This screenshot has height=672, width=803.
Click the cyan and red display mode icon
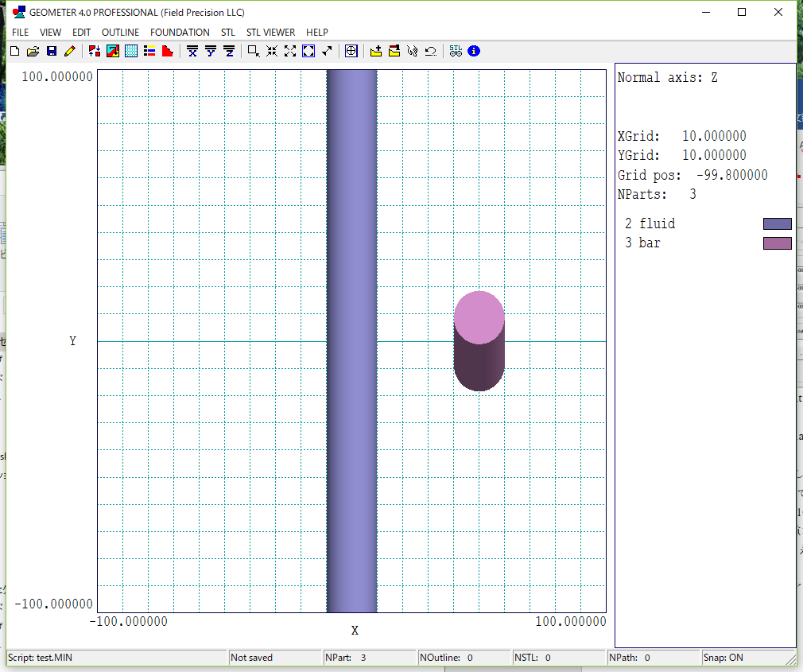[x=113, y=51]
